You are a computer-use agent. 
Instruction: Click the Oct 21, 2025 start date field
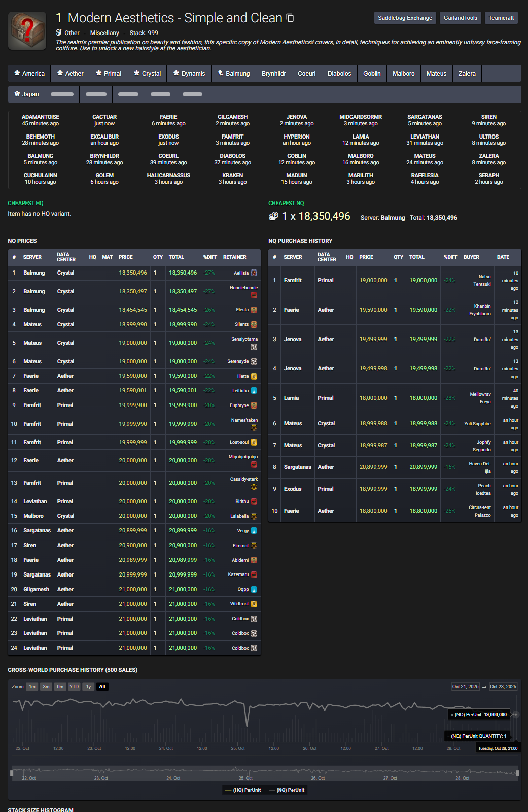466,687
